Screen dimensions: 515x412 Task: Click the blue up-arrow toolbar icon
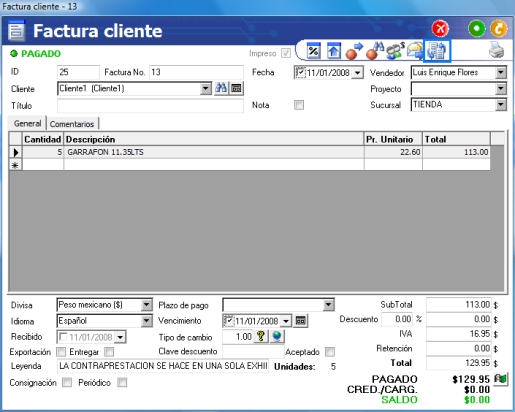[x=334, y=51]
